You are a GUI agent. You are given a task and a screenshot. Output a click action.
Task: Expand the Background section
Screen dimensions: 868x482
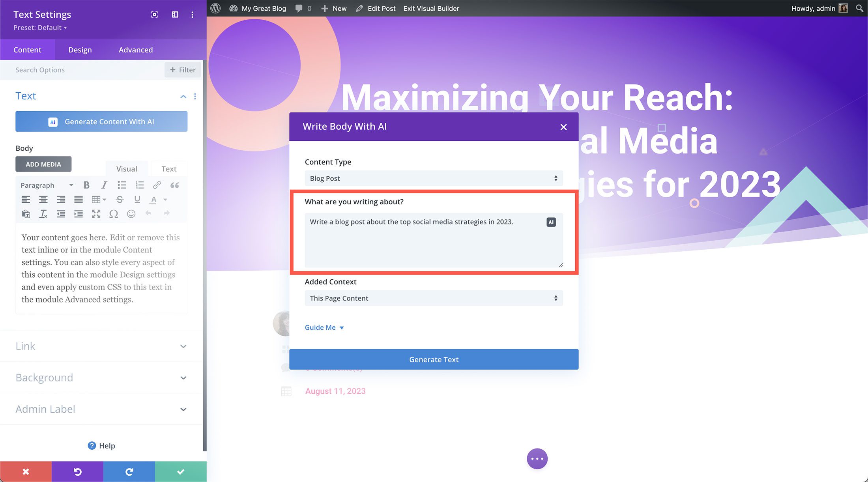(x=183, y=377)
